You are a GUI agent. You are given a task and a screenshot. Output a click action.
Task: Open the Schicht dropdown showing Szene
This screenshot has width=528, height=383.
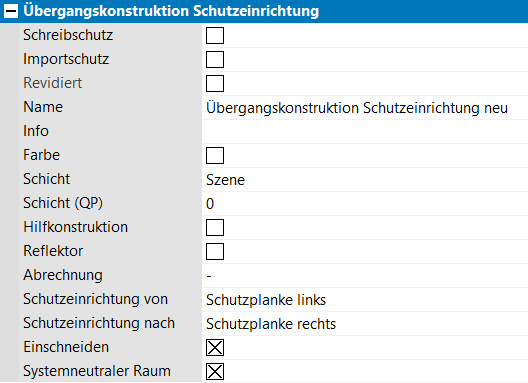[x=365, y=180]
